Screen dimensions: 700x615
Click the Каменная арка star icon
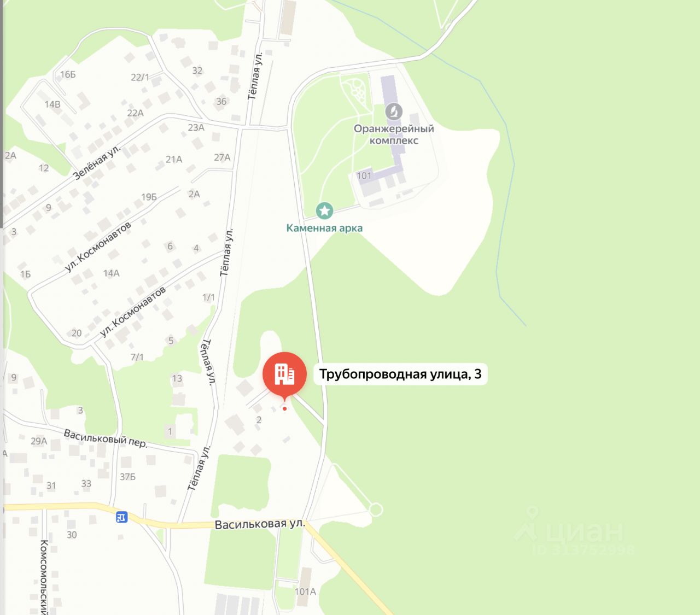(325, 210)
